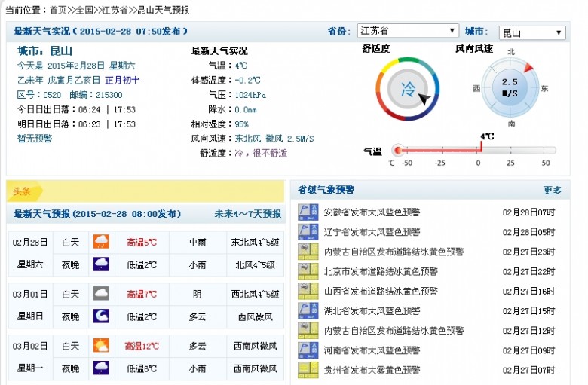The height and width of the screenshot is (385, 588).
Task: Click the 北京市 road icing yellow warning icon
Action: (308, 271)
